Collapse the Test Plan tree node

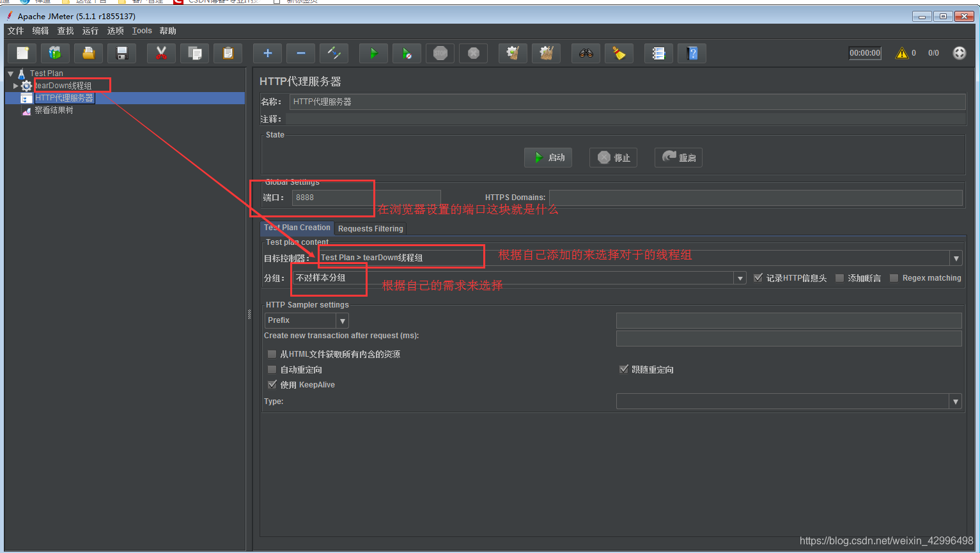click(11, 74)
